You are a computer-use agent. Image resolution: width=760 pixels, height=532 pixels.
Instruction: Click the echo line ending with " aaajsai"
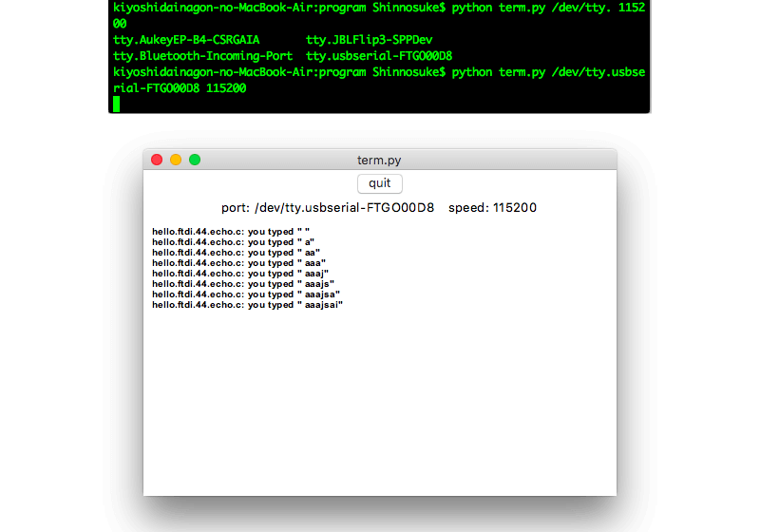click(x=248, y=305)
